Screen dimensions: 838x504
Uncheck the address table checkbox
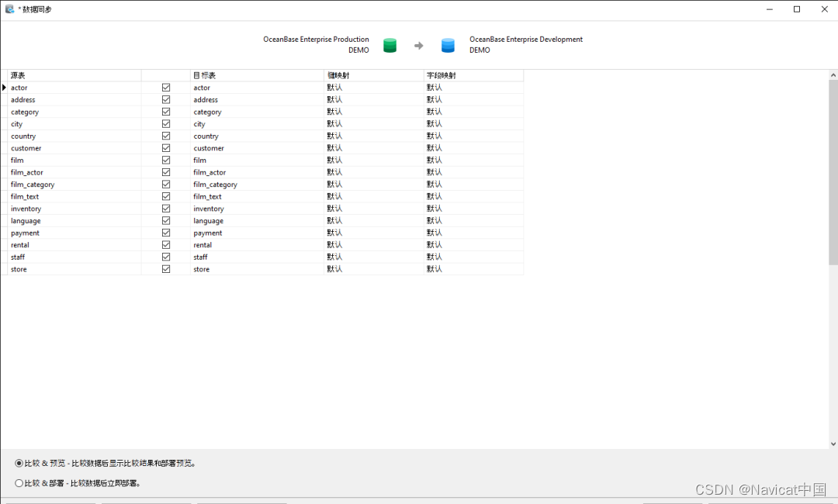coord(166,99)
